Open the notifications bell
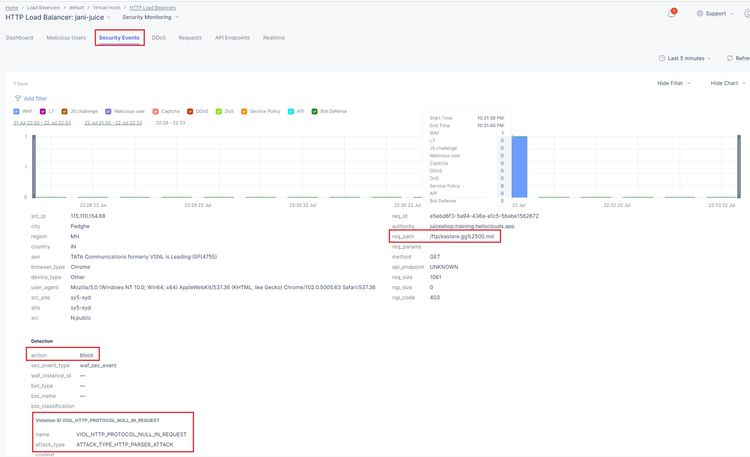The width and height of the screenshot is (750, 457). click(x=671, y=14)
